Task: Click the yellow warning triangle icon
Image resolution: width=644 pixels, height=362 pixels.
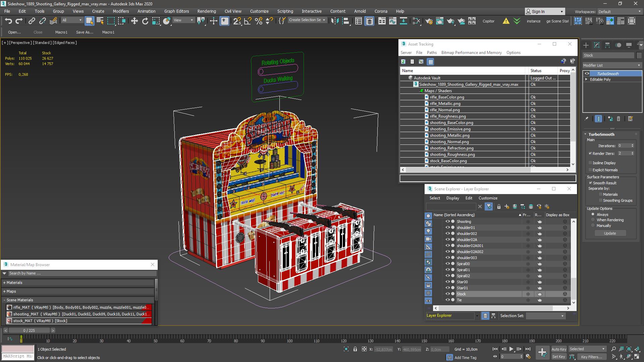Action: pos(506,21)
